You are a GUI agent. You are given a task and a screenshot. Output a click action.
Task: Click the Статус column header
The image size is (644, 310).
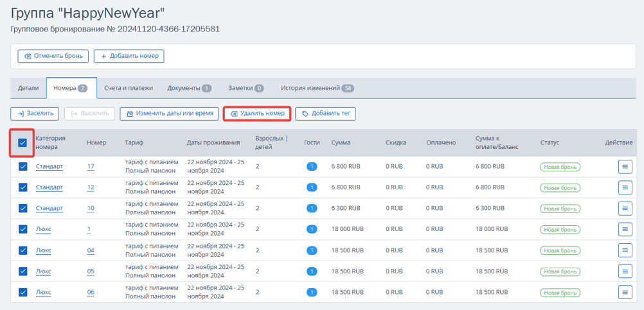click(550, 142)
